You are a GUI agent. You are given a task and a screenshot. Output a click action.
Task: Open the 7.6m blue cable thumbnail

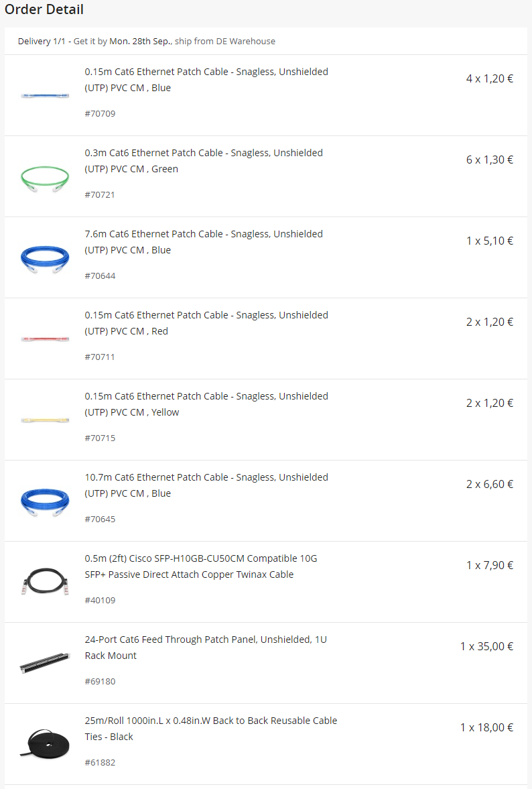45,259
